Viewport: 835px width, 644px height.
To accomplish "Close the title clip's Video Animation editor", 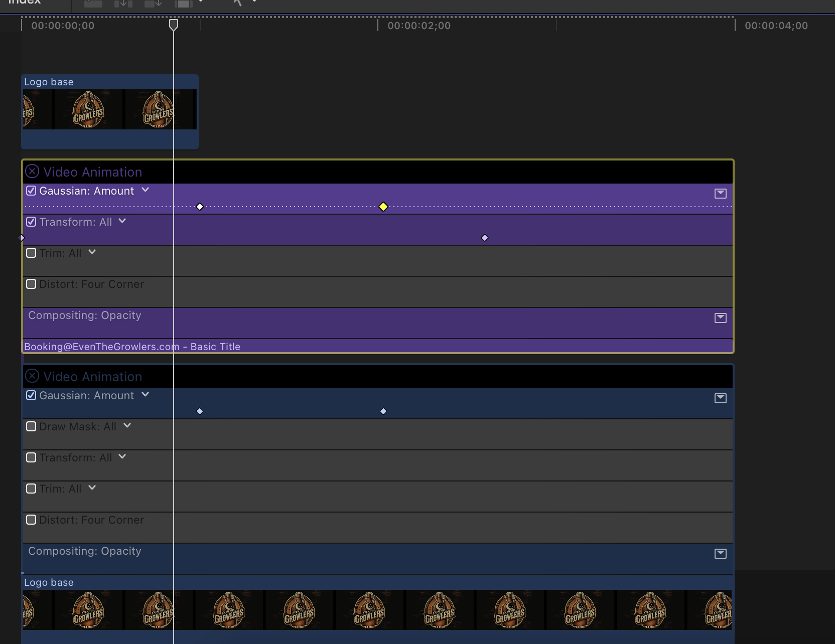I will (32, 172).
